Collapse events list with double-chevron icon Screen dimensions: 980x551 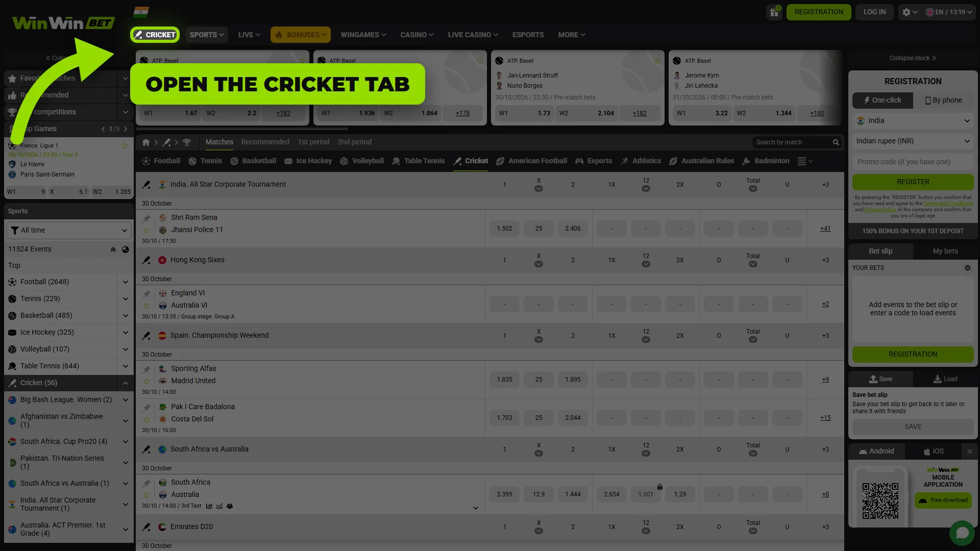click(113, 249)
